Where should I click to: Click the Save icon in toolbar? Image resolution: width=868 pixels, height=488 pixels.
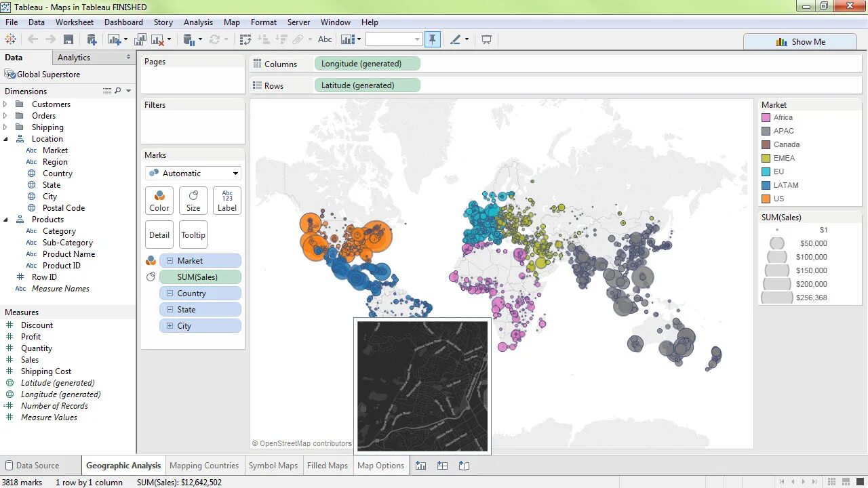(68, 39)
